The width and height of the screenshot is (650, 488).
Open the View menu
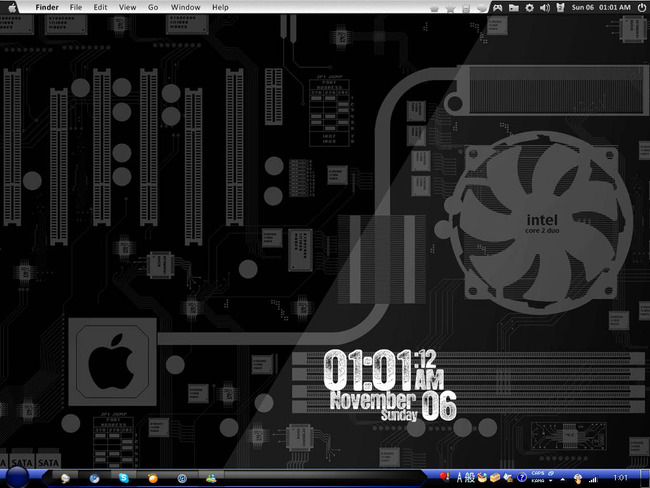[x=127, y=7]
